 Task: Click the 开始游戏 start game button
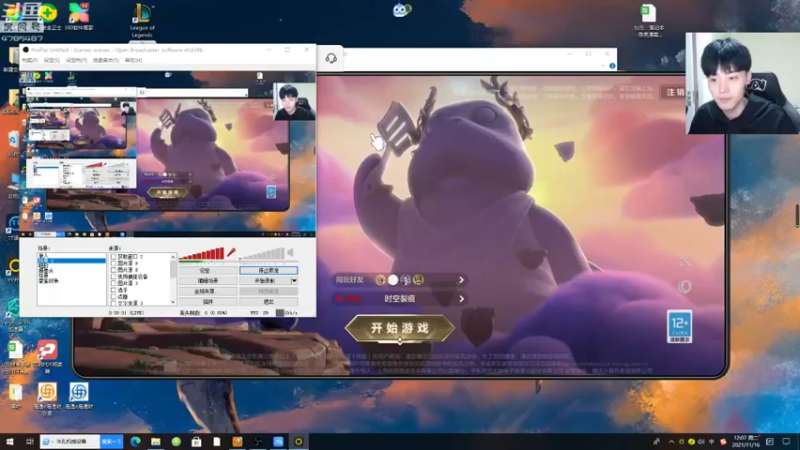[399, 328]
